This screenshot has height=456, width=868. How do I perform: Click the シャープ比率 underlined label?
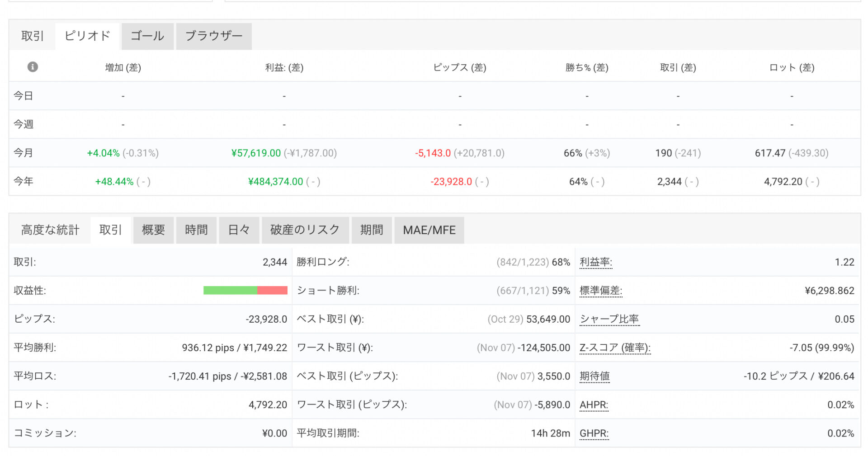[609, 319]
